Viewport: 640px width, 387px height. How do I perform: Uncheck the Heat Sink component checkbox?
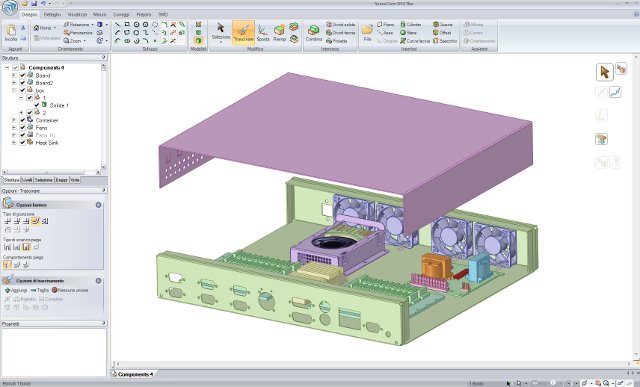23,142
